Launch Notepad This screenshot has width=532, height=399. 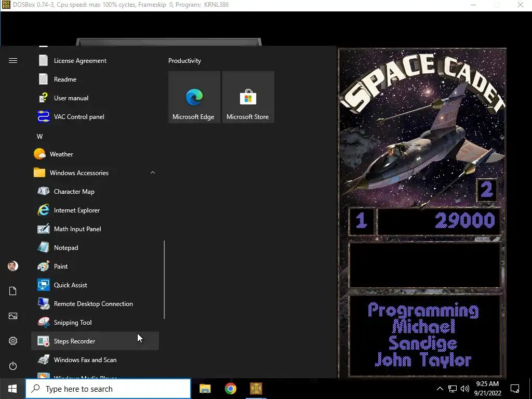95,248
